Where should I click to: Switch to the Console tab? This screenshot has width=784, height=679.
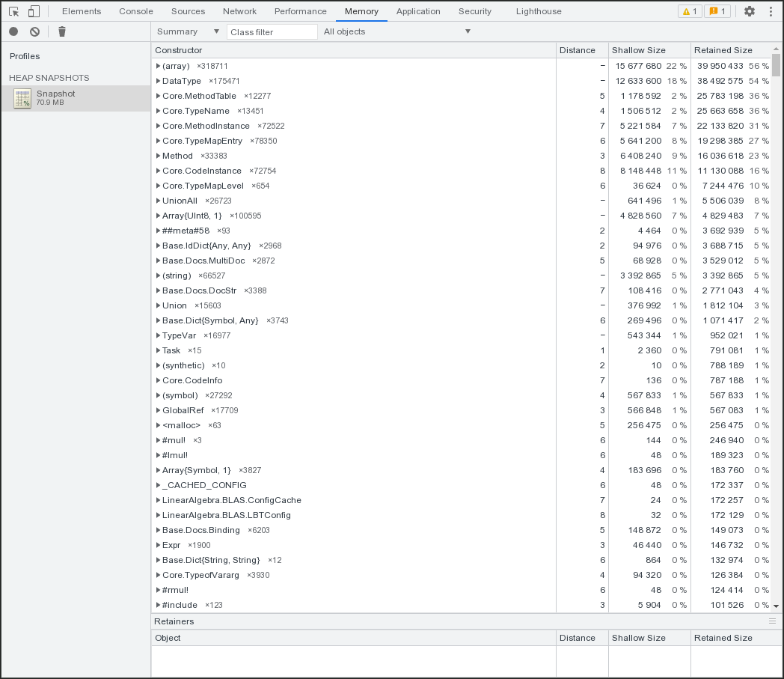pos(135,11)
